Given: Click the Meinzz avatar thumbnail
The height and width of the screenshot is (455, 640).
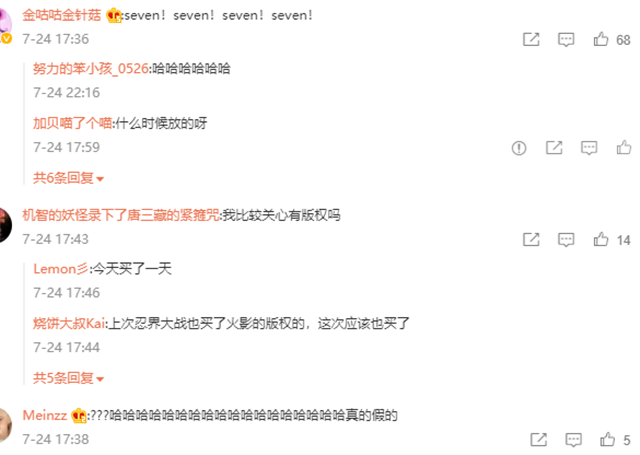Looking at the screenshot, I should pyautogui.click(x=5, y=424).
